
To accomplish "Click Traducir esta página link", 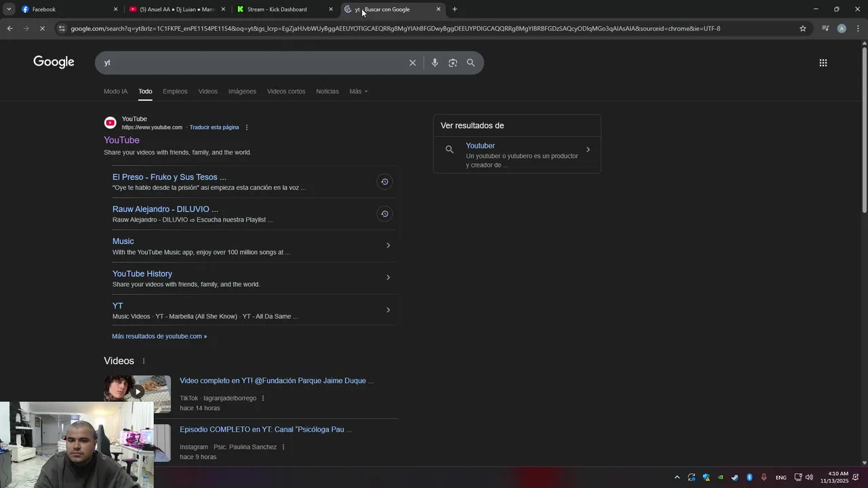I will click(214, 127).
